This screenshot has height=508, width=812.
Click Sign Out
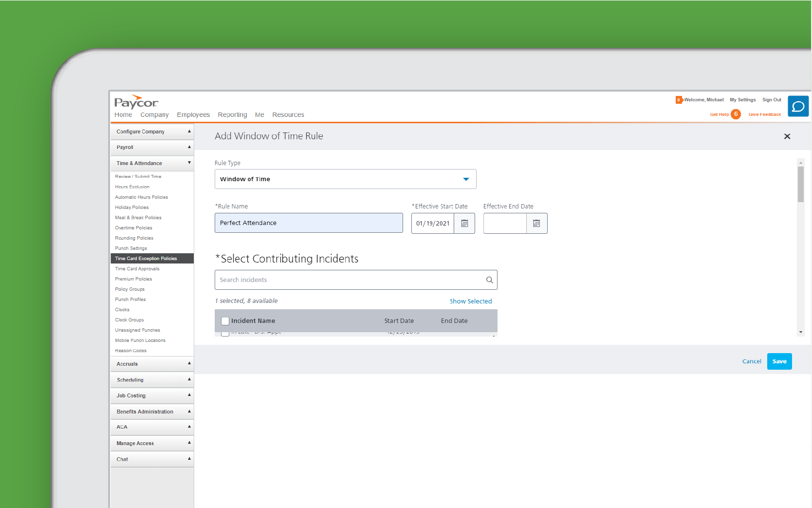(772, 100)
